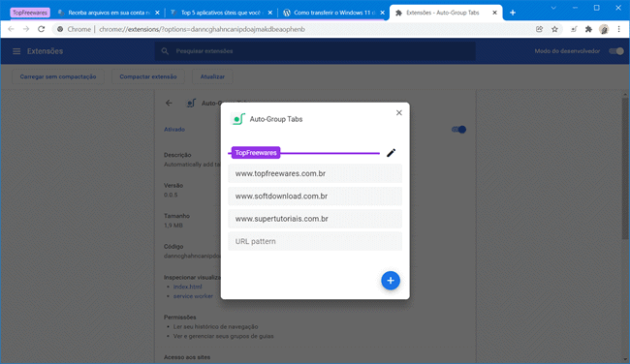Share this page icon
Screen dimensions: 630x364
point(539,29)
